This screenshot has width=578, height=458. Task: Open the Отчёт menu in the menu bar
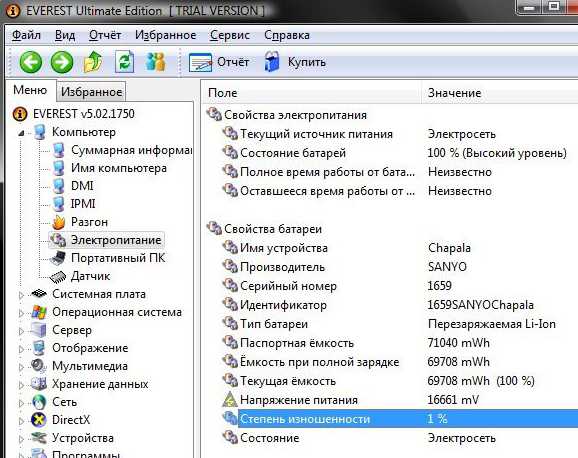[x=105, y=35]
